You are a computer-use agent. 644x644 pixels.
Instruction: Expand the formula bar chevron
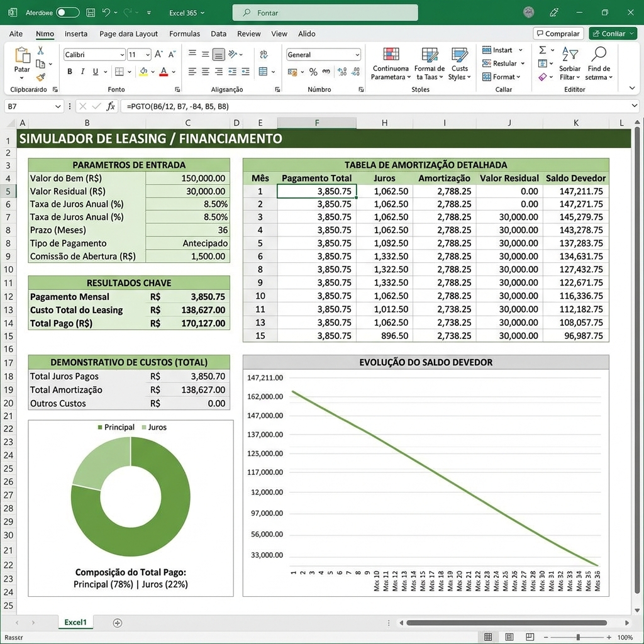pyautogui.click(x=635, y=106)
